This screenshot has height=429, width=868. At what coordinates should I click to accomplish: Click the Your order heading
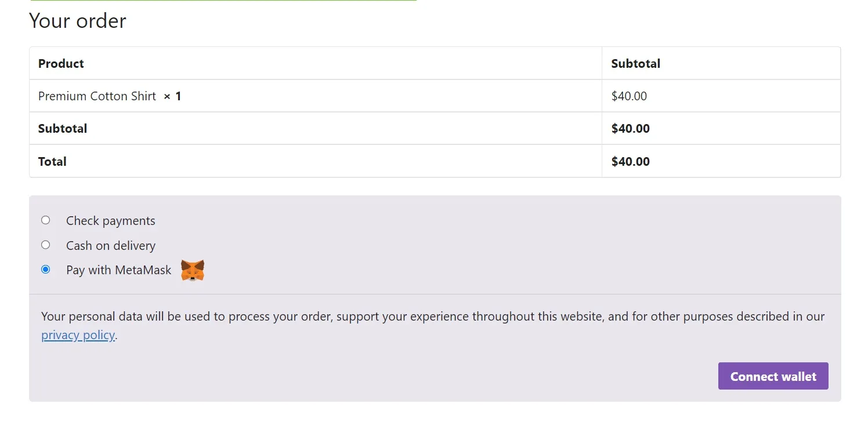coord(78,21)
